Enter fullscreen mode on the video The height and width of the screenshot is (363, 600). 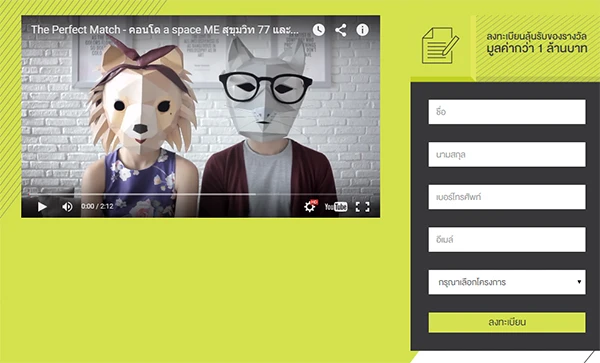[362, 207]
